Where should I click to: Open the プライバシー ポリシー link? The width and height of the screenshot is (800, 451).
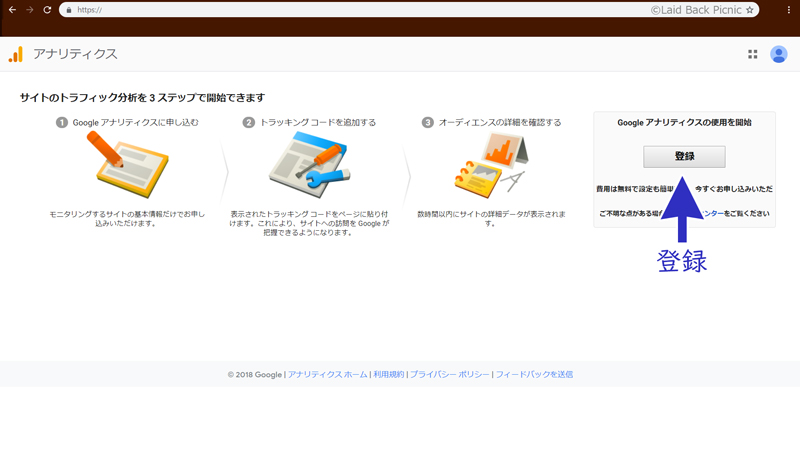click(449, 374)
